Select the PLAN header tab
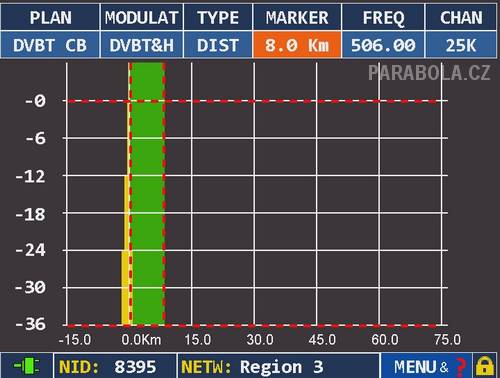The height and width of the screenshot is (378, 500). tap(50, 17)
